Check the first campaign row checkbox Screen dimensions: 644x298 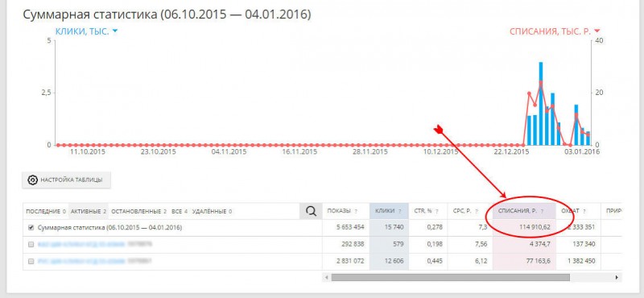coord(31,244)
